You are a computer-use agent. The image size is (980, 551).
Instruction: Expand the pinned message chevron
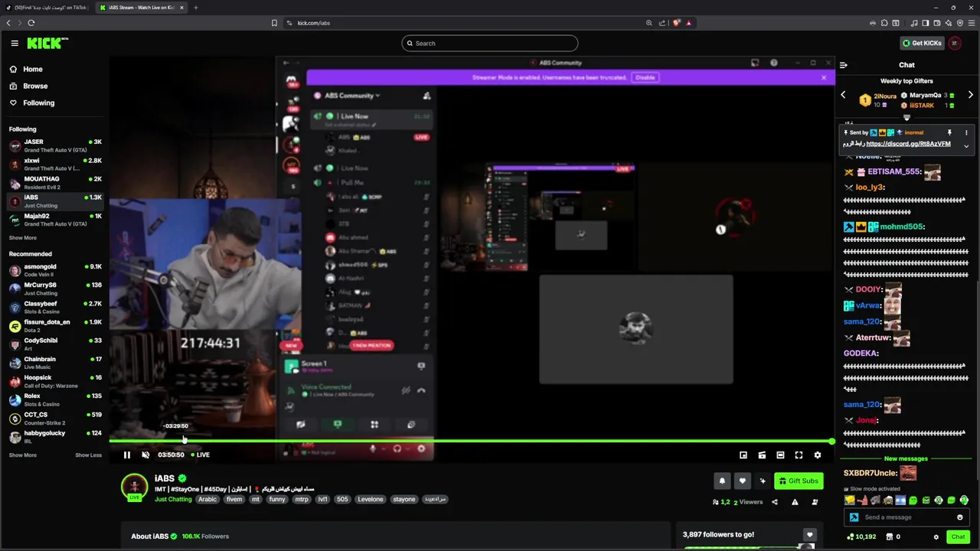(966, 145)
